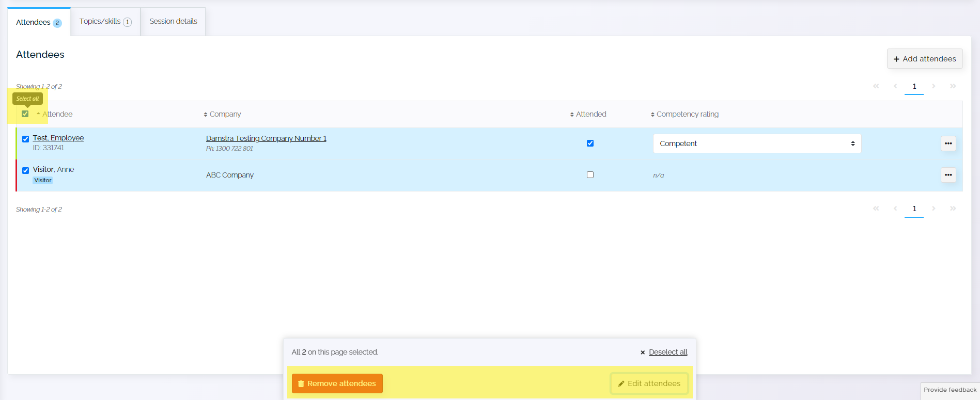Open the options menu for Visitor, Anne row

[x=948, y=175]
